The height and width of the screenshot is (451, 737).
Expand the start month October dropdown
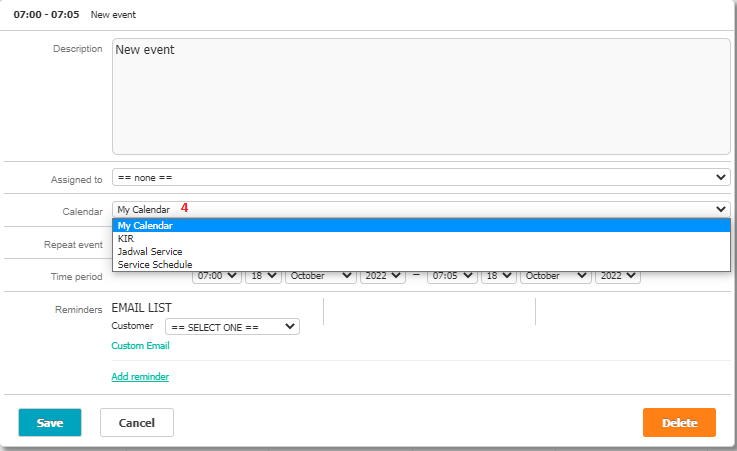[x=320, y=276]
